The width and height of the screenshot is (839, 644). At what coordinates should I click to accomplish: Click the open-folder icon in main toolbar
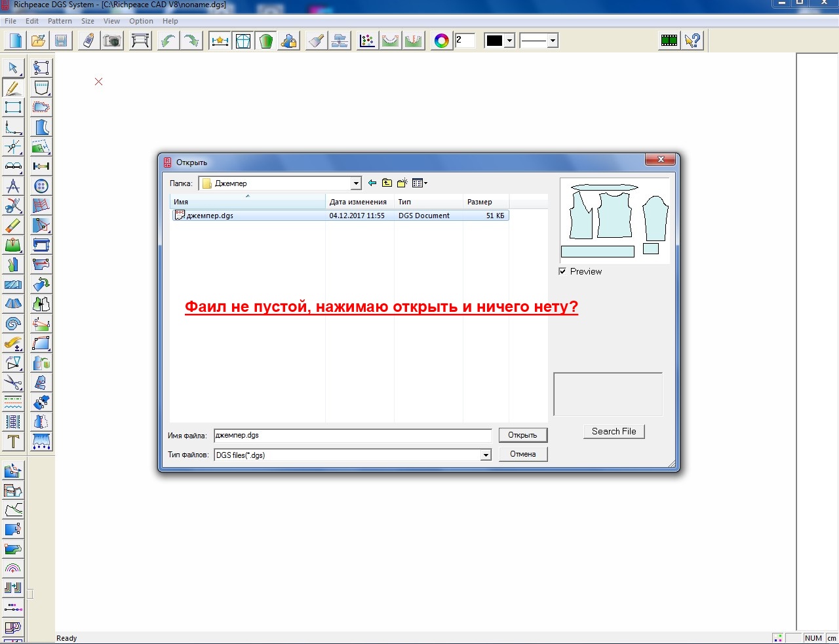click(x=38, y=41)
